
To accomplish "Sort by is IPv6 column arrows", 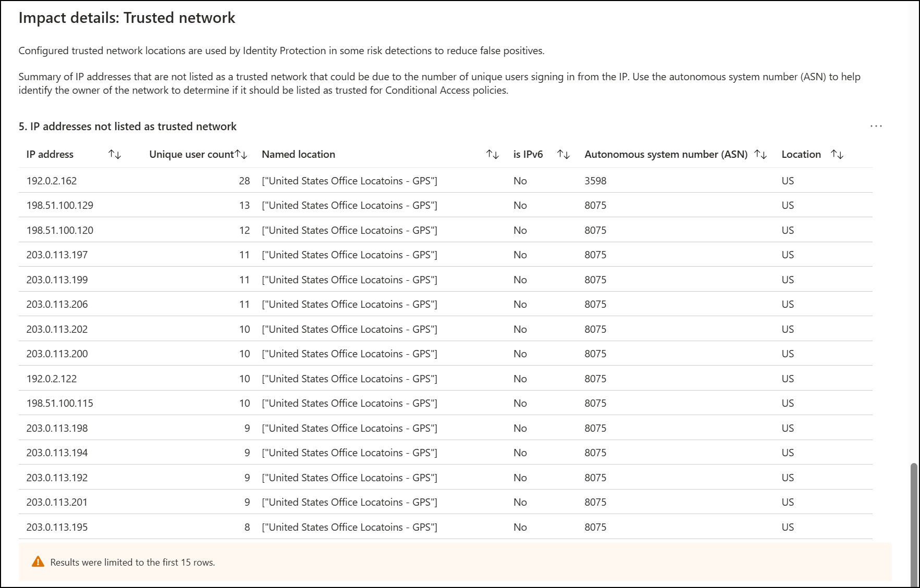I will tap(563, 154).
